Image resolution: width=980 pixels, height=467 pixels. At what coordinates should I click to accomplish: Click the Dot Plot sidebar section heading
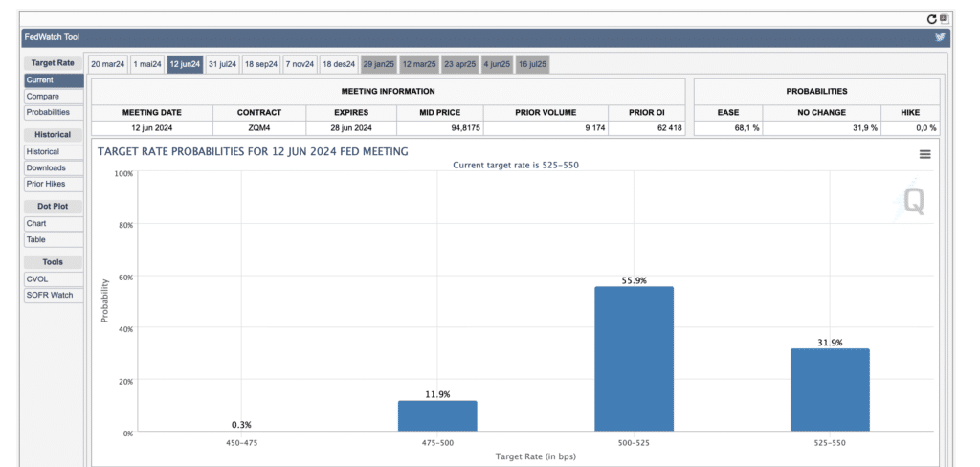pos(54,207)
